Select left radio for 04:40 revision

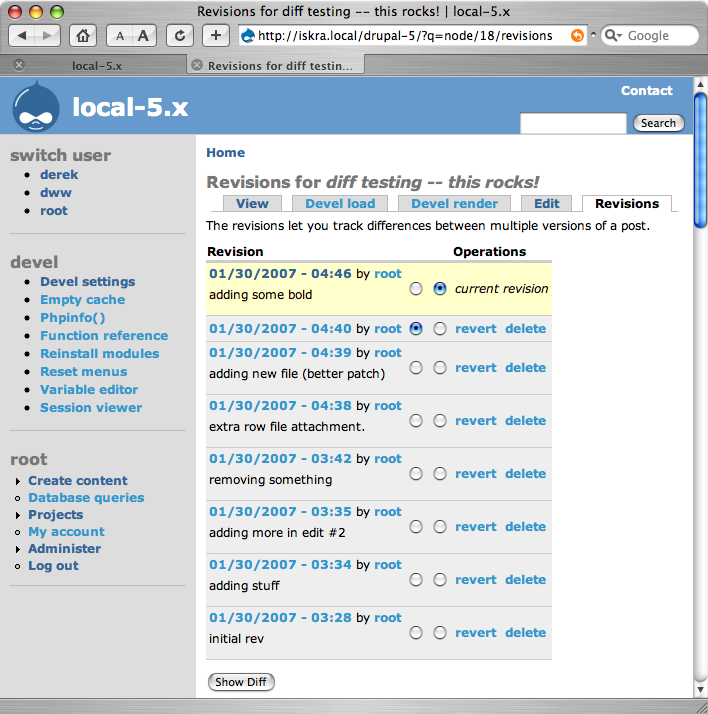(x=416, y=328)
